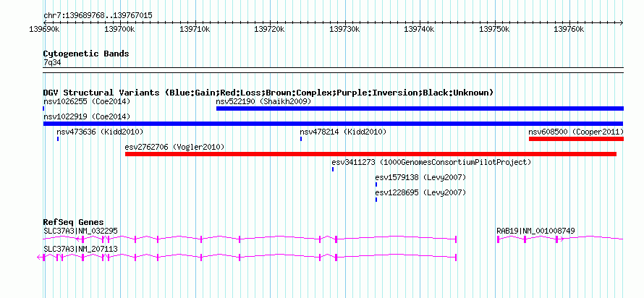
Task: Open the nsv478214 (Kidd2010) variant label
Action: tap(344, 132)
